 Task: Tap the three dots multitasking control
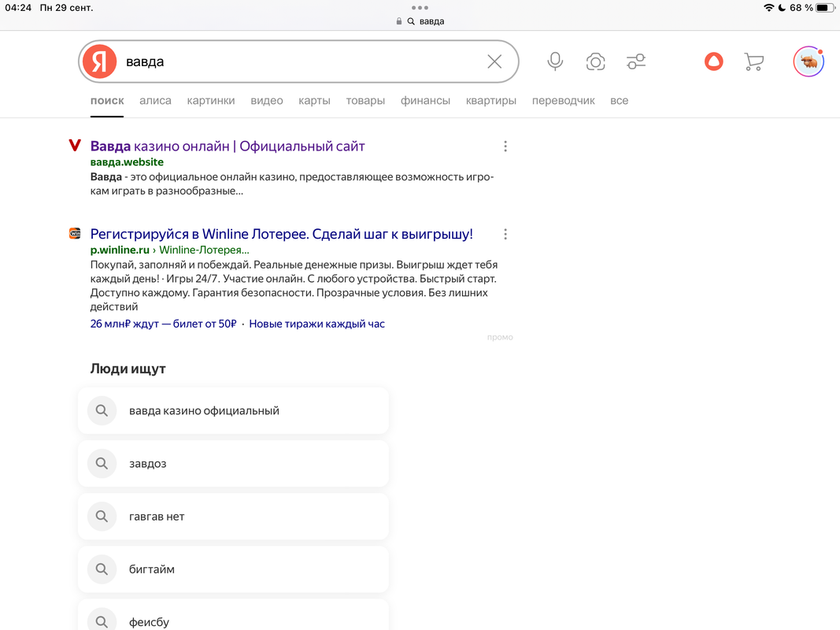420,8
